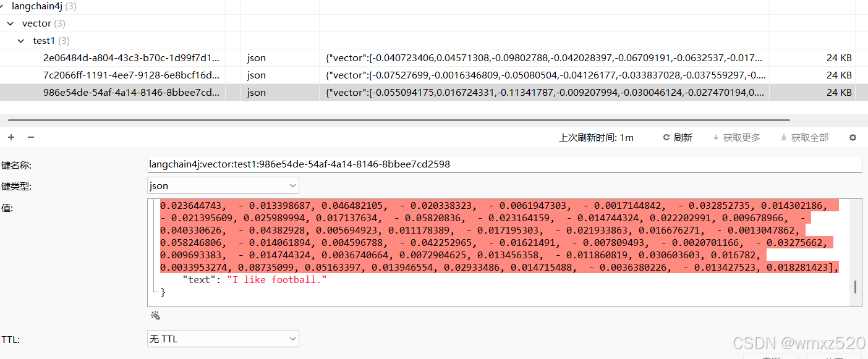
Task: Click the 刷新 refresh button
Action: (x=678, y=137)
